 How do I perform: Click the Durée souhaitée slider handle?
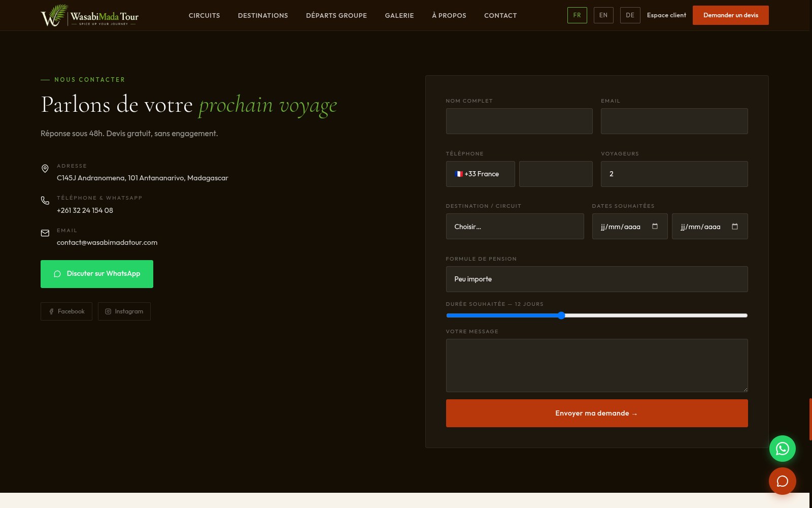(x=561, y=315)
